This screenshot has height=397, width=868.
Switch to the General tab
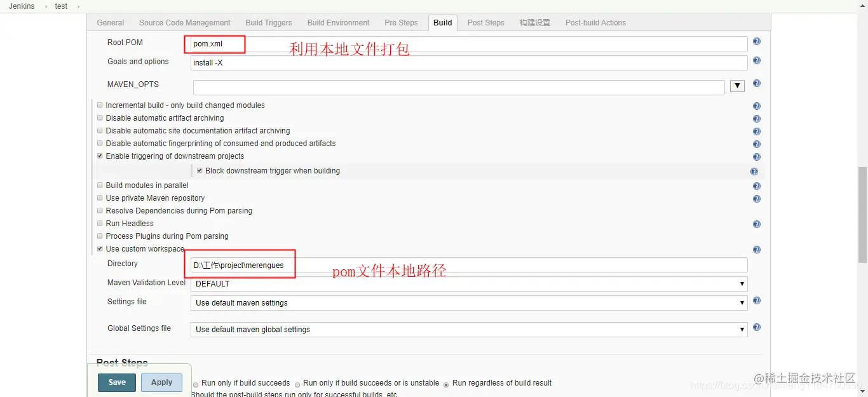pos(111,23)
